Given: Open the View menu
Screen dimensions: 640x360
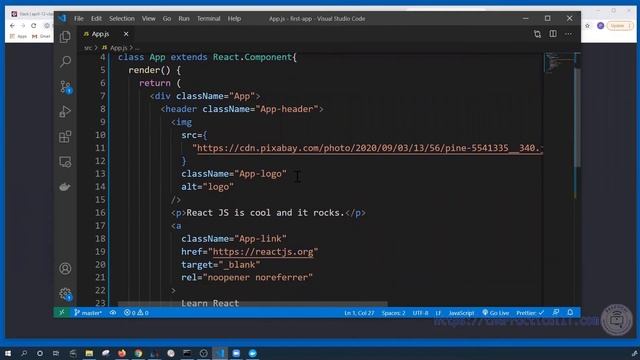Looking at the screenshot, I should click(149, 19).
